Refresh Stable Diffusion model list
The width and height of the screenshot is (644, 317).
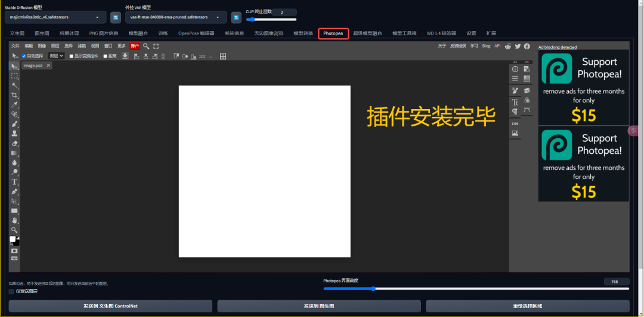pos(116,17)
